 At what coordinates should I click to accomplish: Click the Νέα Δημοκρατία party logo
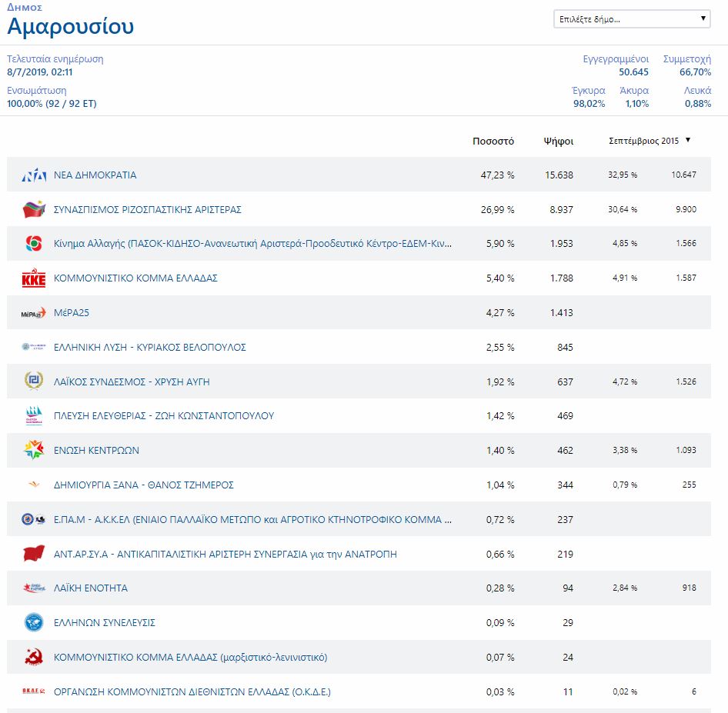pyautogui.click(x=34, y=175)
